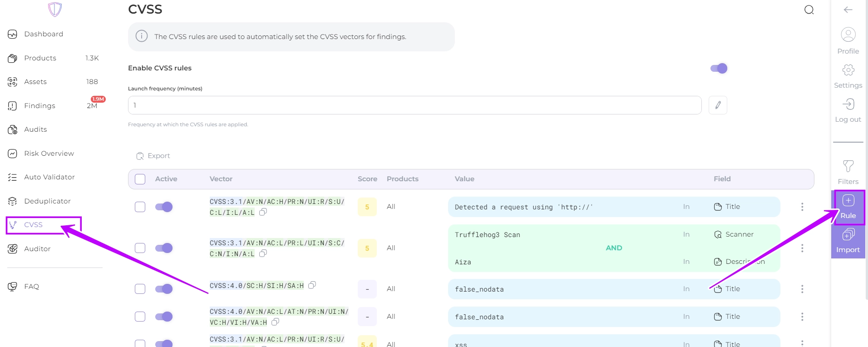Click the Export button

point(153,156)
